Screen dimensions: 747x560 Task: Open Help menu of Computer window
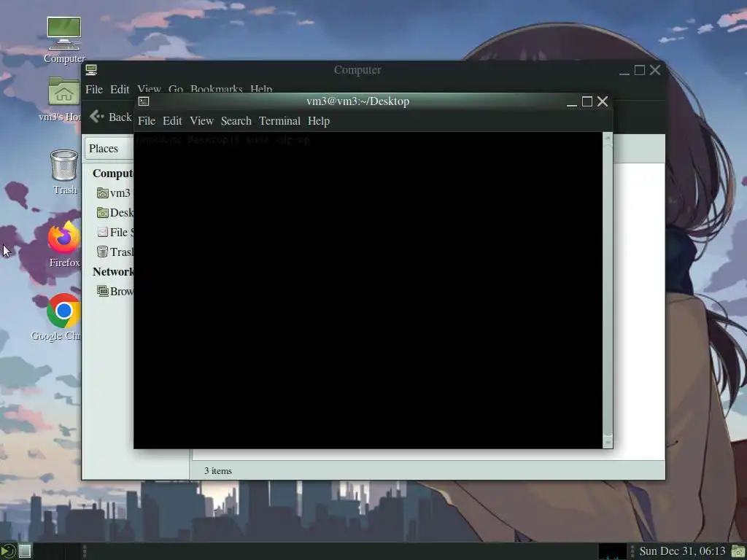(x=261, y=89)
